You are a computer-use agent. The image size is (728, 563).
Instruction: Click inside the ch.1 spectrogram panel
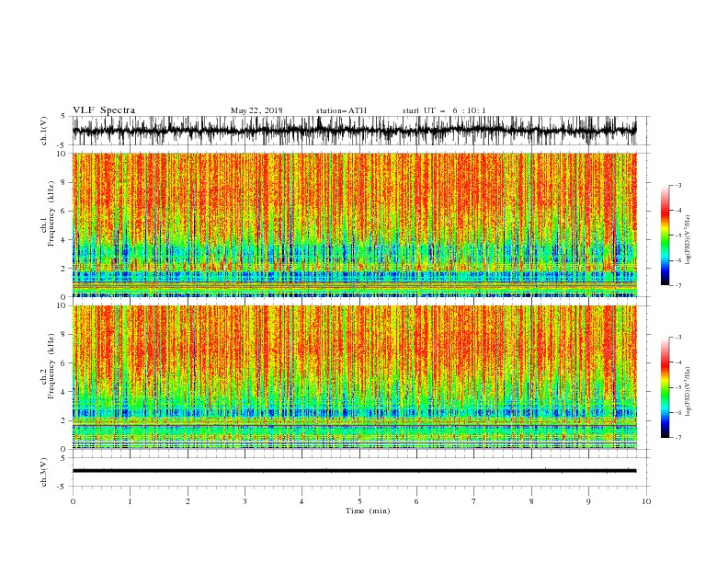[x=354, y=224]
